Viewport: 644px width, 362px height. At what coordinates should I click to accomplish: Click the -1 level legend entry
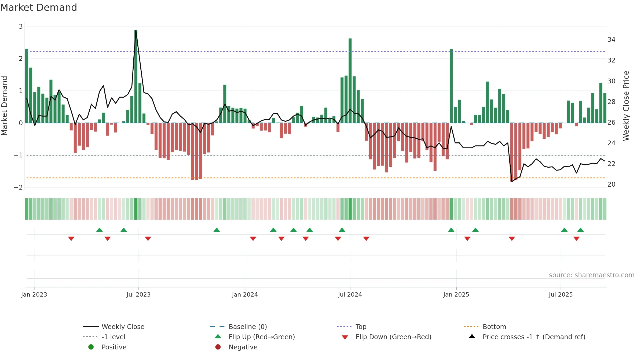tap(104, 337)
